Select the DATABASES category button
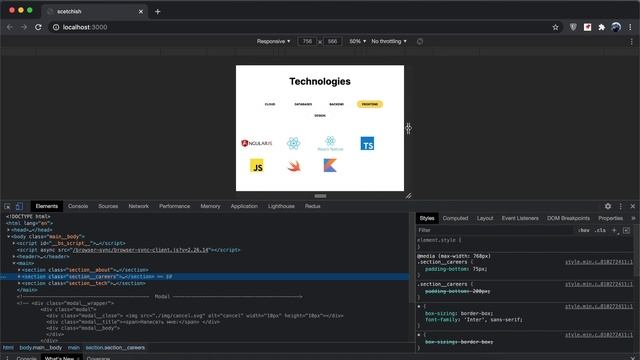 [303, 104]
